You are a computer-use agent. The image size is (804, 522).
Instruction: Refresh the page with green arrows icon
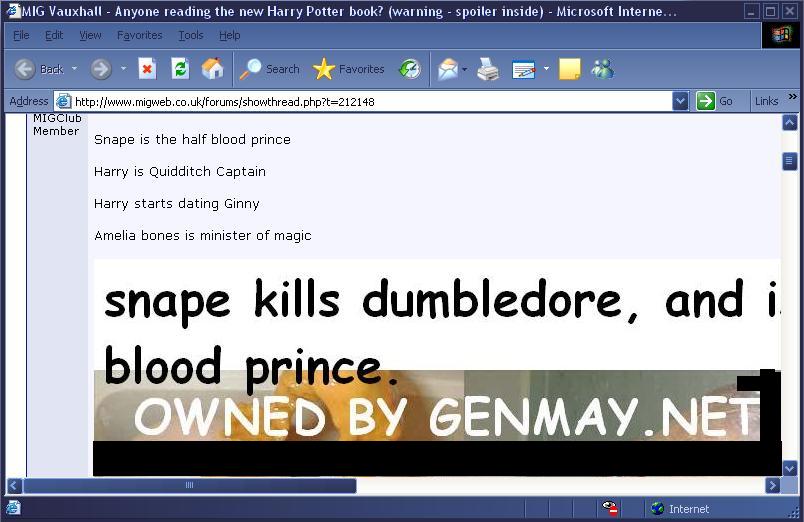pyautogui.click(x=180, y=69)
